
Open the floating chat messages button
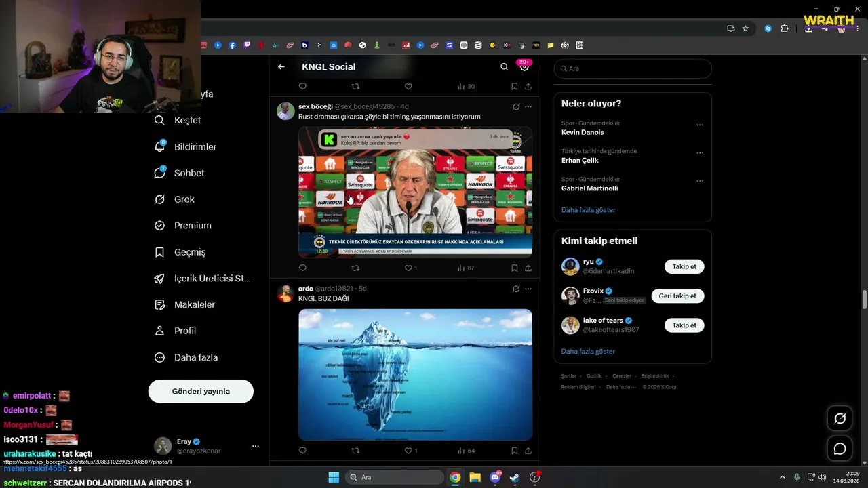(840, 449)
